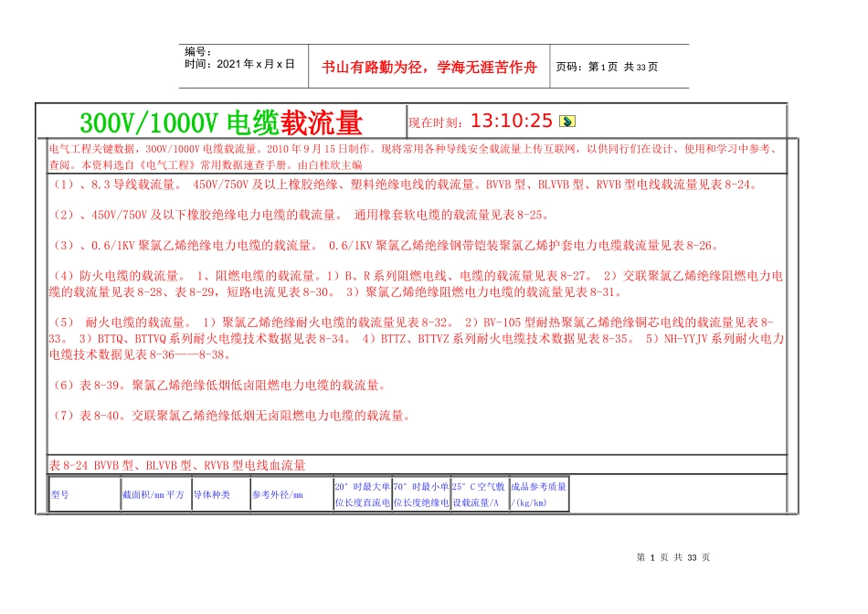This screenshot has height=614, width=868.
Task: Click the small icon beside the clock time
Action: 567,122
